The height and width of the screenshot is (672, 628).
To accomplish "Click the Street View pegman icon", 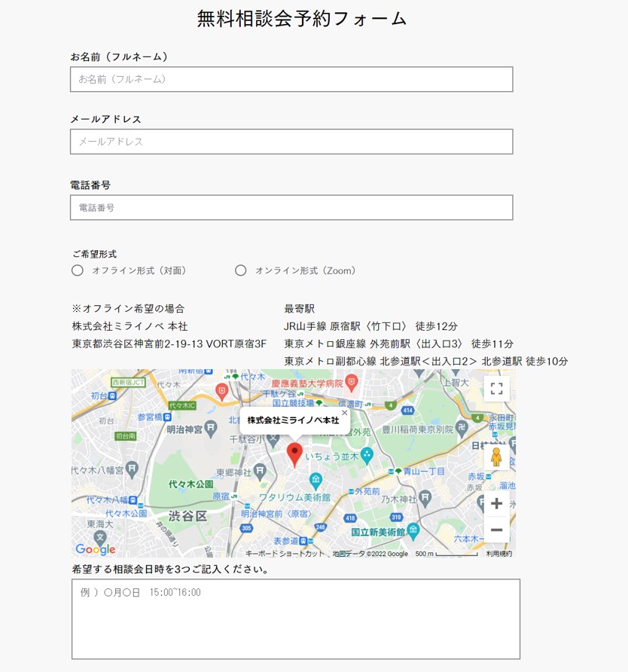I will pos(496,457).
